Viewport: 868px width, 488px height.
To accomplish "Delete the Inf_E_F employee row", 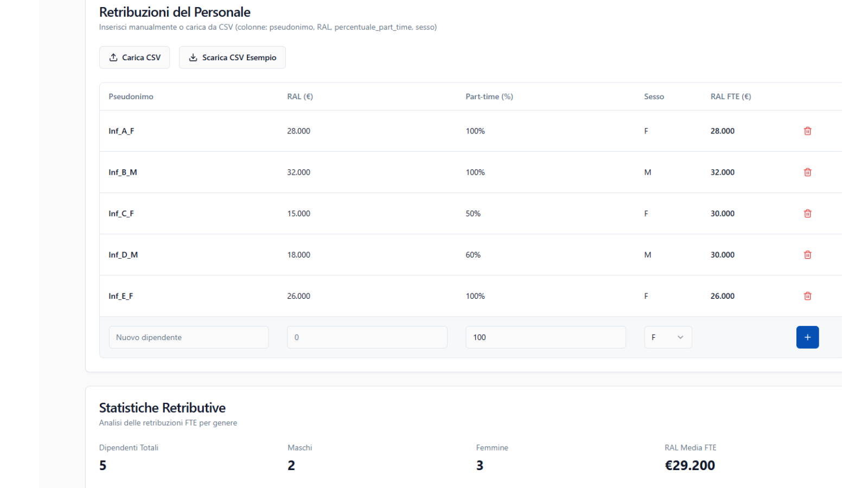I will pyautogui.click(x=807, y=296).
